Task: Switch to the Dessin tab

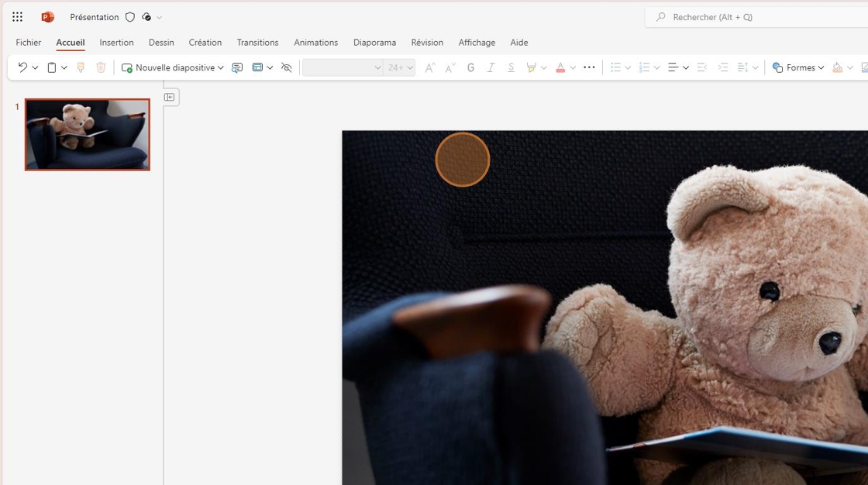Action: [161, 43]
